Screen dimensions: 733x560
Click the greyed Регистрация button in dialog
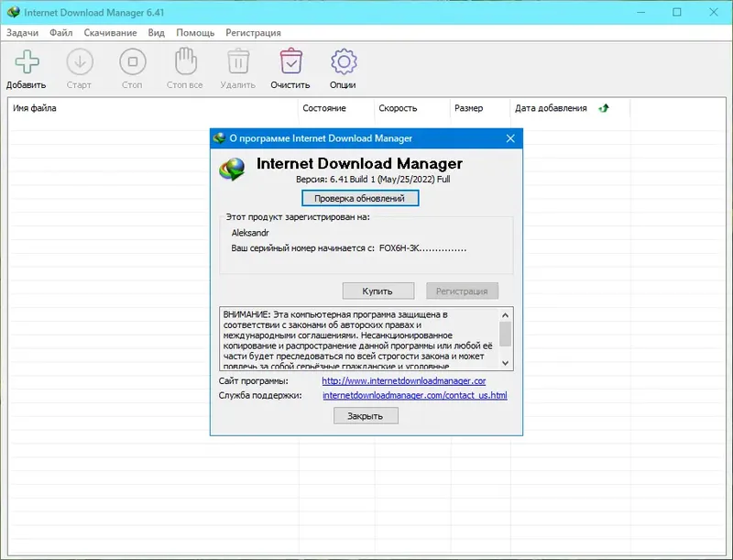coord(462,291)
